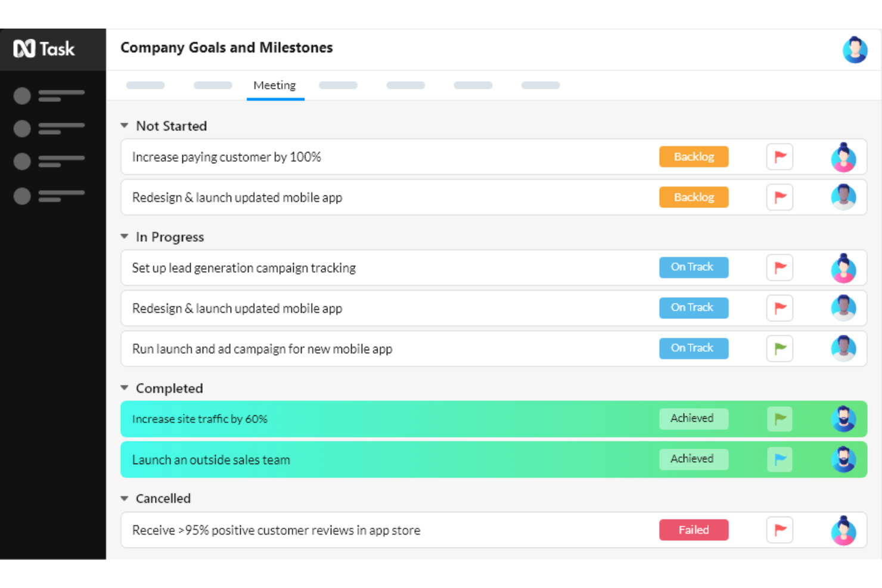Click the nTask logo in the sidebar
The height and width of the screenshot is (588, 882).
pyautogui.click(x=45, y=49)
